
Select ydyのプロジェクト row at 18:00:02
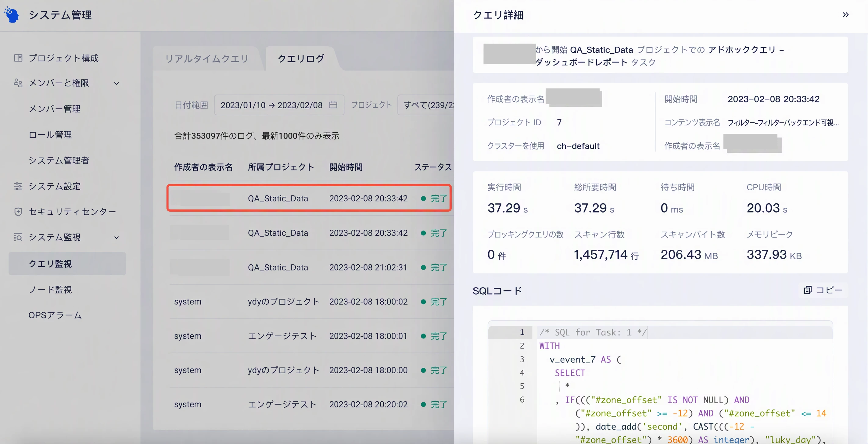point(311,302)
